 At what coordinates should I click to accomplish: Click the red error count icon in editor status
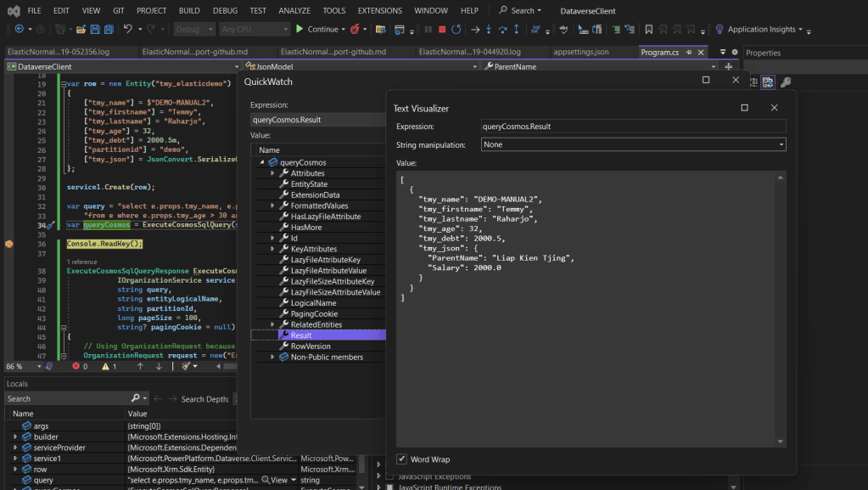point(76,366)
